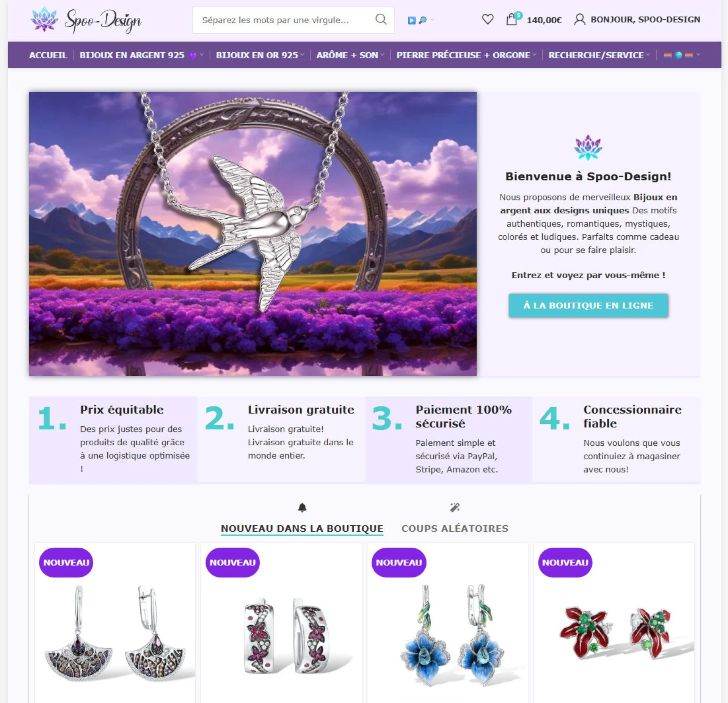Image resolution: width=728 pixels, height=703 pixels.
Task: Click the search magnifier icon
Action: [x=381, y=19]
